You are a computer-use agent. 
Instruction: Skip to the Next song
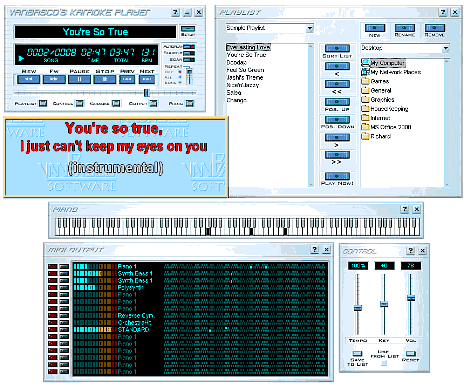coord(147,79)
